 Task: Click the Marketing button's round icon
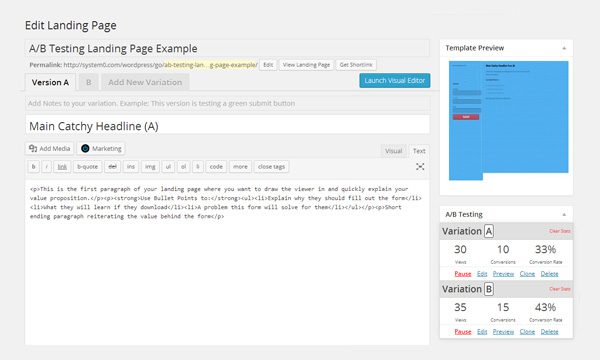85,148
